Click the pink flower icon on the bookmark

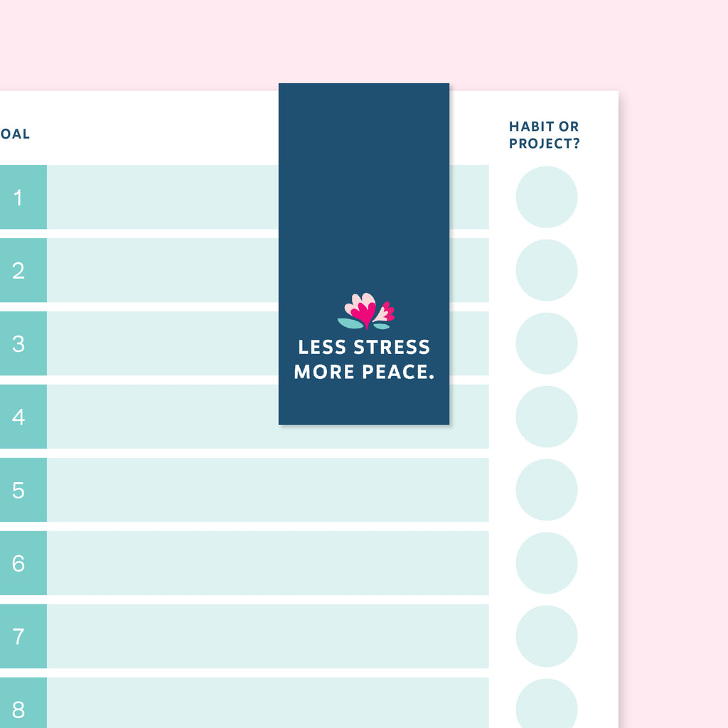coord(366,311)
